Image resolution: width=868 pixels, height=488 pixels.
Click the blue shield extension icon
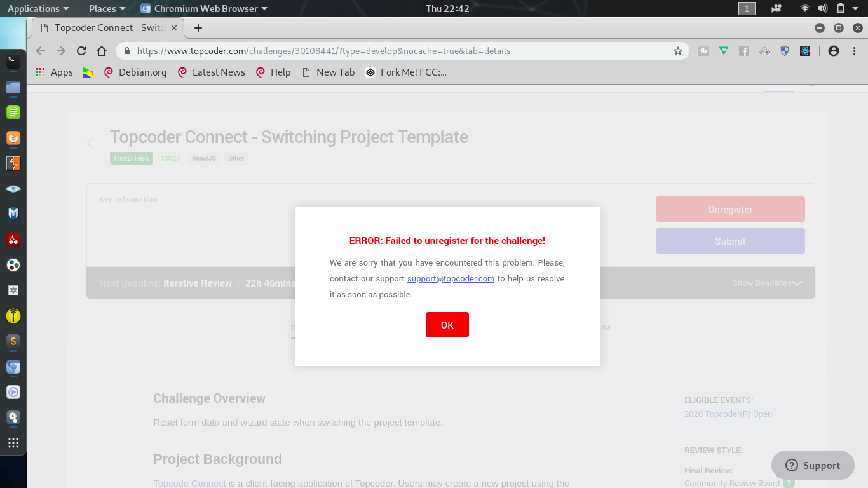coord(785,51)
